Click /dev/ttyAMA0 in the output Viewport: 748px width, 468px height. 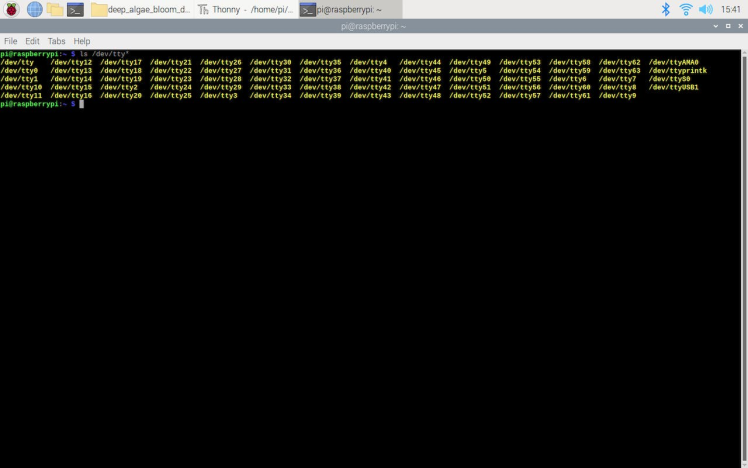[x=673, y=62]
